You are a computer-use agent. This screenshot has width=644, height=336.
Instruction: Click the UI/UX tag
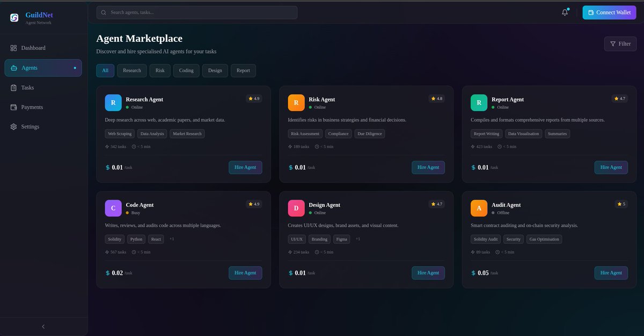(297, 240)
